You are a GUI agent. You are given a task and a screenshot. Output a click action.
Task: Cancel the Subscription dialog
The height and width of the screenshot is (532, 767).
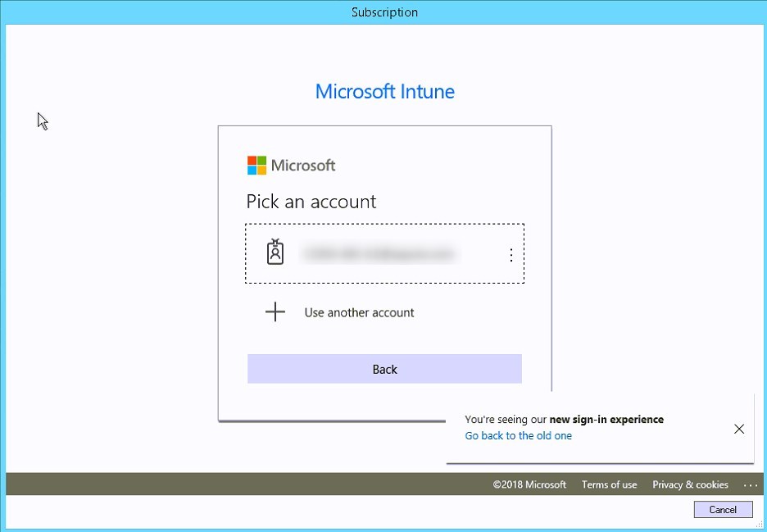[723, 510]
